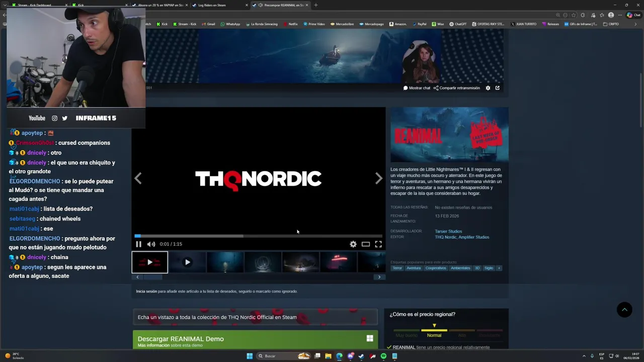Open the ChatGPT bookmark
This screenshot has height=362, width=644.
pyautogui.click(x=458, y=24)
